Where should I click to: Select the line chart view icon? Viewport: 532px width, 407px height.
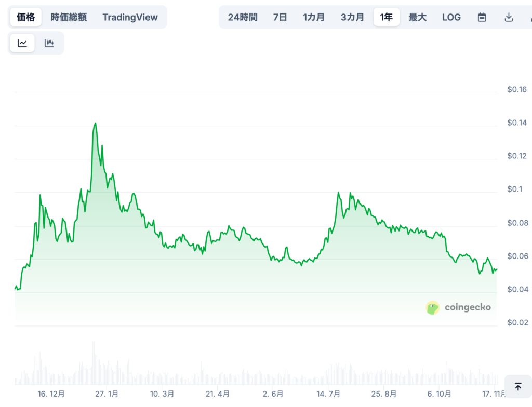tap(22, 43)
